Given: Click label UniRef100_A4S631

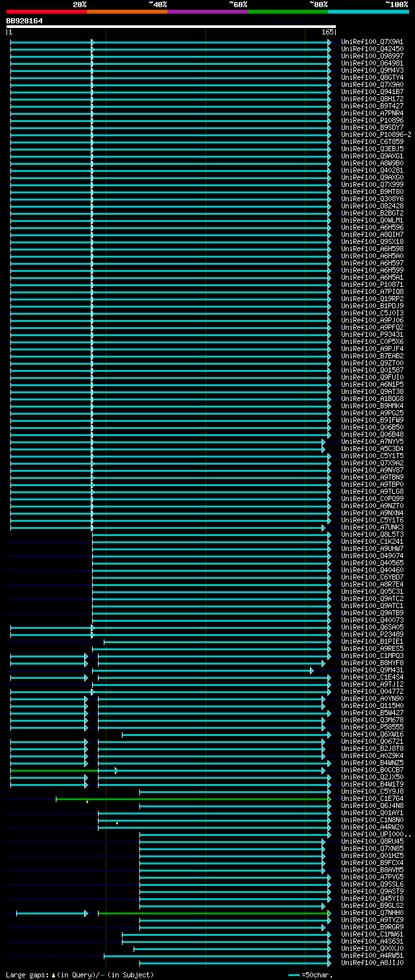Looking at the screenshot, I should (x=372, y=942).
